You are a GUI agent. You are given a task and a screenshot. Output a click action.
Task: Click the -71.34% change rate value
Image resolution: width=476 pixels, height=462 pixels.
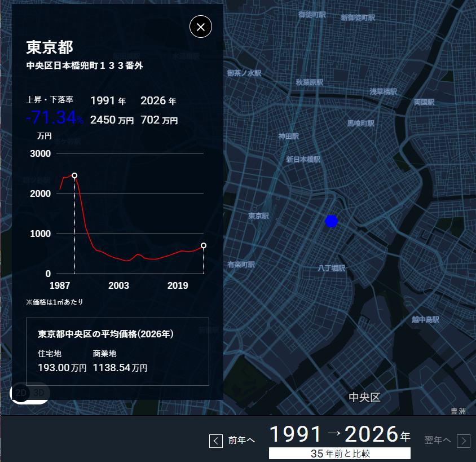55,117
